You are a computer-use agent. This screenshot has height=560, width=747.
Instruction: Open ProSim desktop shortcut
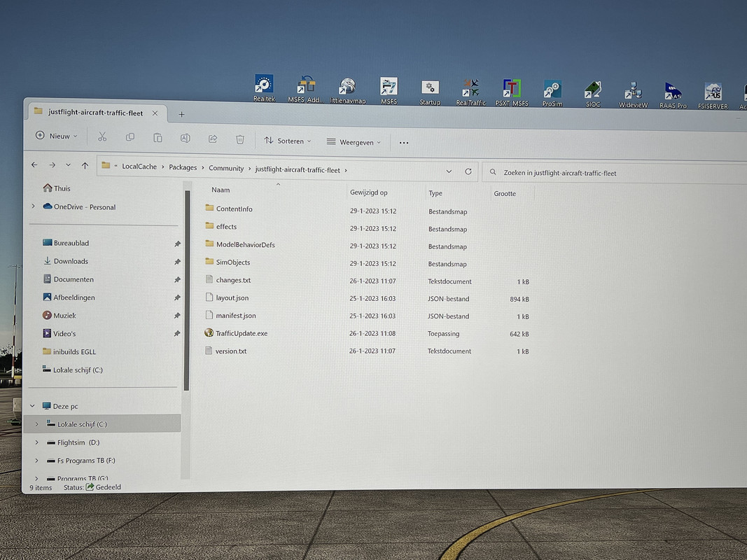[x=552, y=93]
